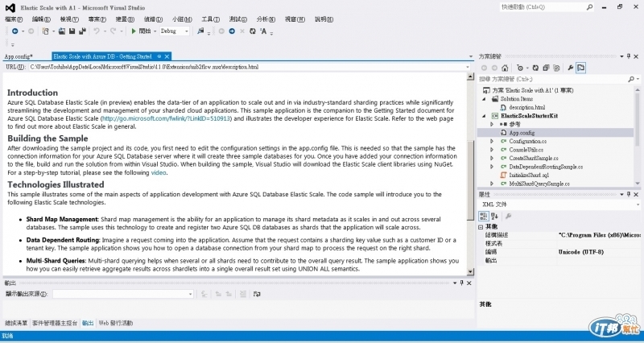
Task: Select DataDependentRoutingSample.cs file
Action: pos(546,167)
